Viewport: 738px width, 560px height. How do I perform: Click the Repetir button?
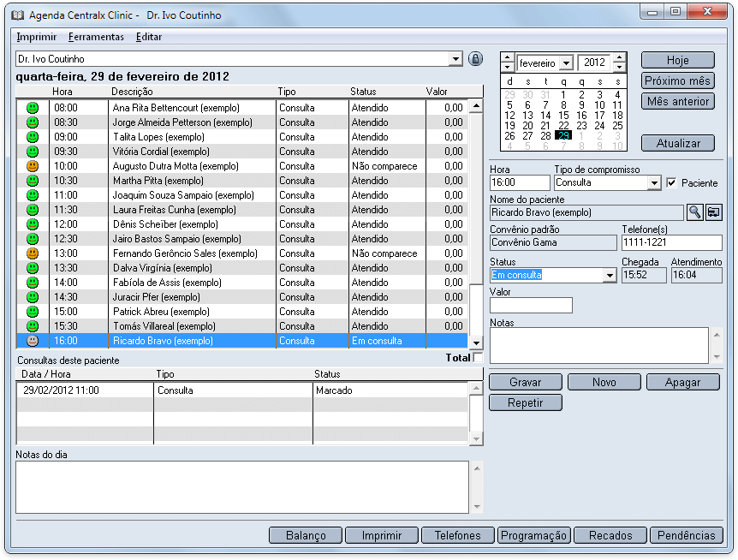click(x=526, y=402)
